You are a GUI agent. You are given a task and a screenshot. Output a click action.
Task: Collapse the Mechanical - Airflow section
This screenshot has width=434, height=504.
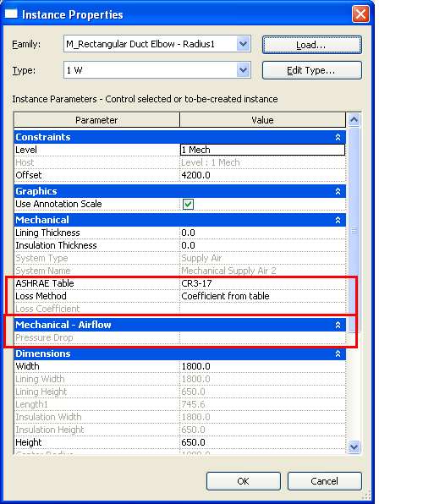click(x=338, y=325)
